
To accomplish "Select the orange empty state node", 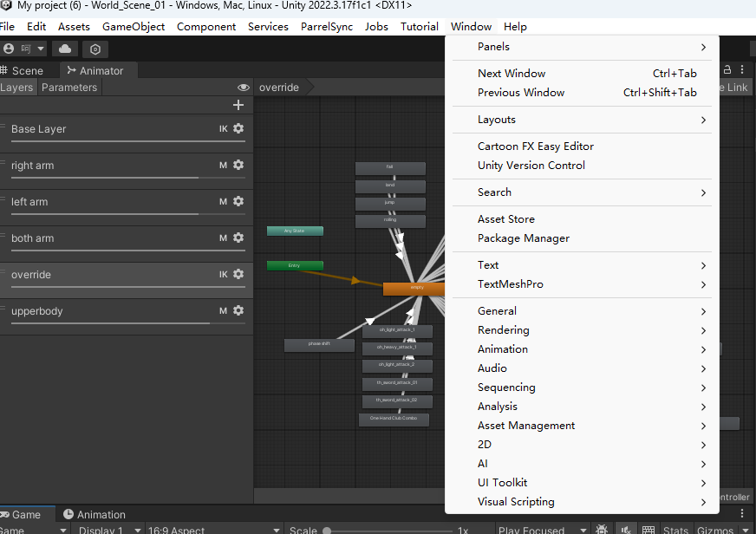I will tap(414, 289).
